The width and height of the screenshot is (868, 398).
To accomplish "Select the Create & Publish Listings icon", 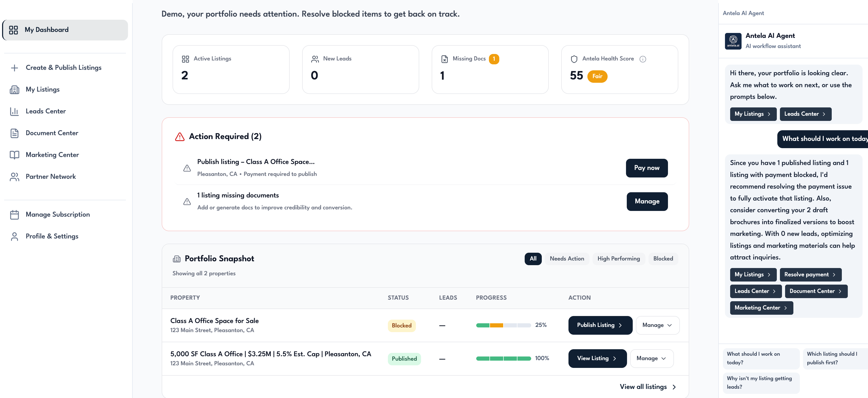I will click(15, 68).
